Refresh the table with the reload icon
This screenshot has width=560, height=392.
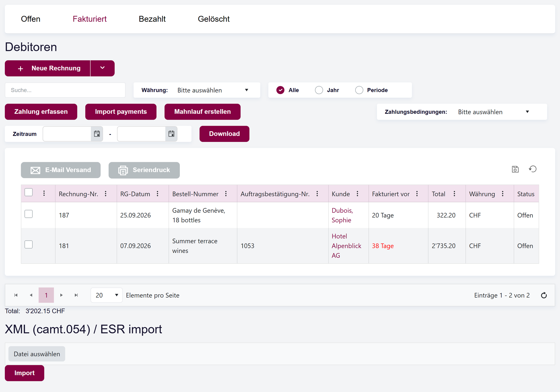click(544, 295)
